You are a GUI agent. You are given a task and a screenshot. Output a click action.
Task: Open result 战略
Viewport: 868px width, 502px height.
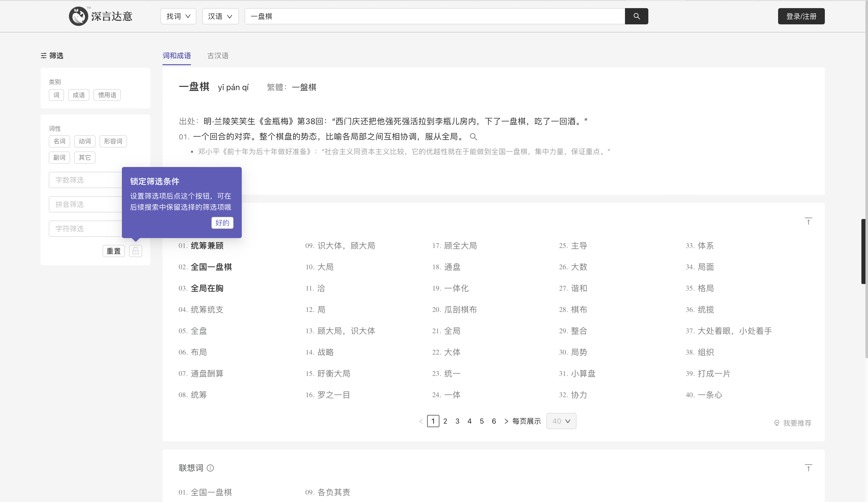[326, 352]
